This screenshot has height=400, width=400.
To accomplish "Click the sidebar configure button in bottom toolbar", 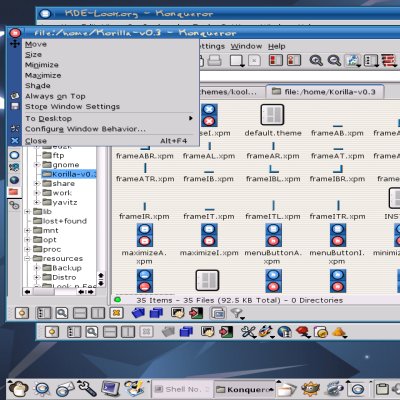I will pyautogui.click(x=22, y=313).
